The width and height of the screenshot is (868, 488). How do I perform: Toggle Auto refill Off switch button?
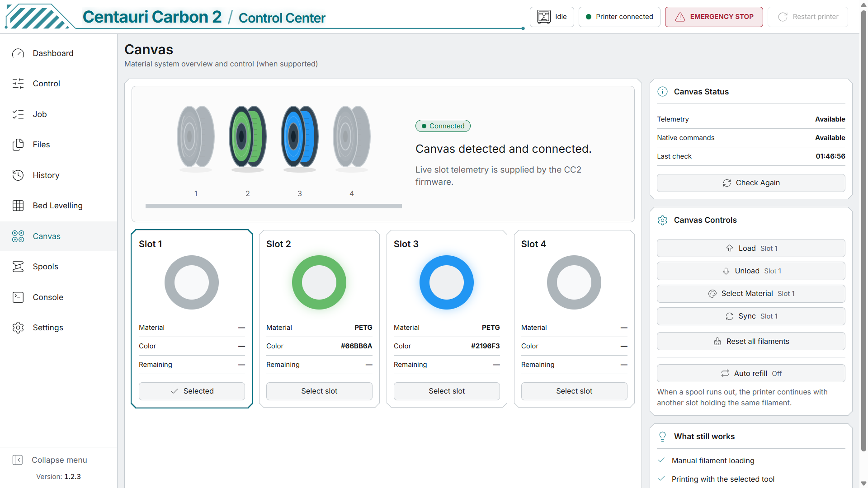(751, 374)
